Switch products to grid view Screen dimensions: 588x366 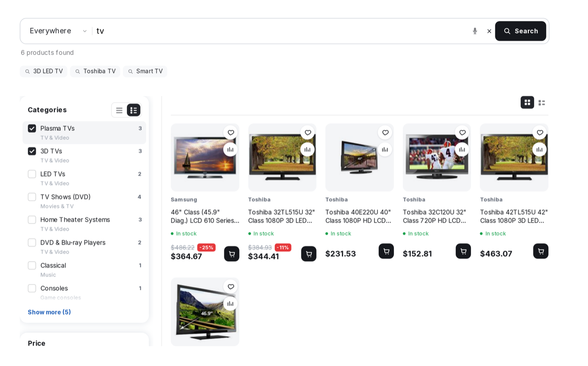pyautogui.click(x=527, y=103)
